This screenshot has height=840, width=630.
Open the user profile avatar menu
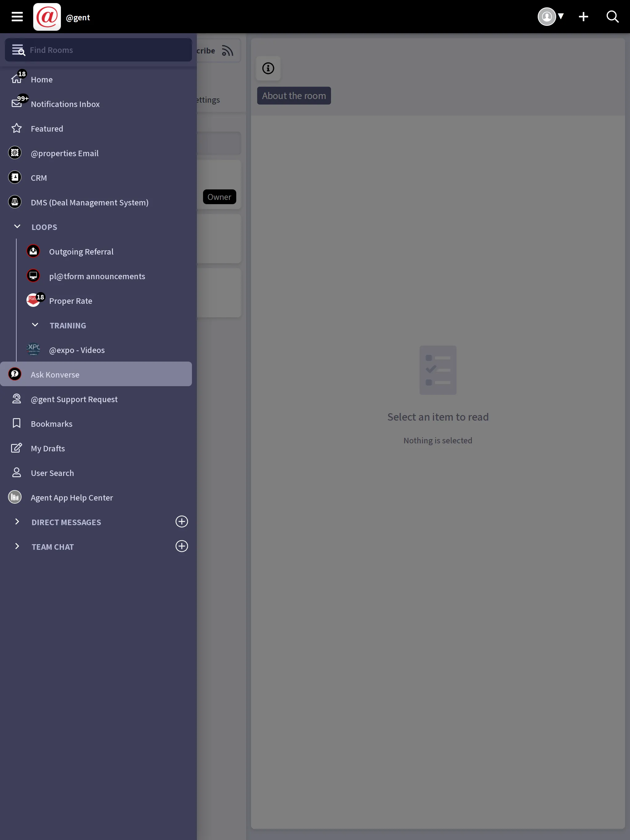pyautogui.click(x=550, y=17)
